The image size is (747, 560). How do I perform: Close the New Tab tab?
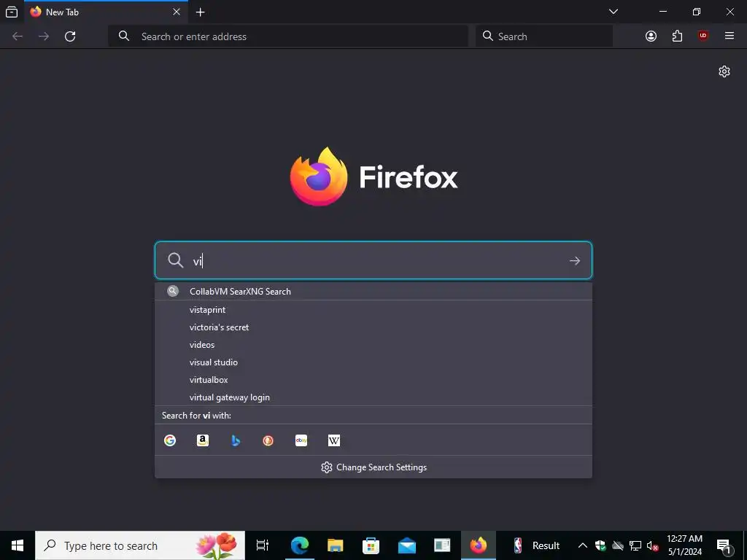click(177, 12)
